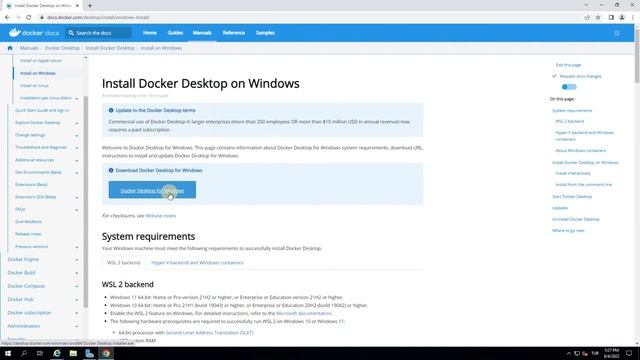
Task: Open Docker Hub sidebar section
Action: pyautogui.click(x=20, y=299)
